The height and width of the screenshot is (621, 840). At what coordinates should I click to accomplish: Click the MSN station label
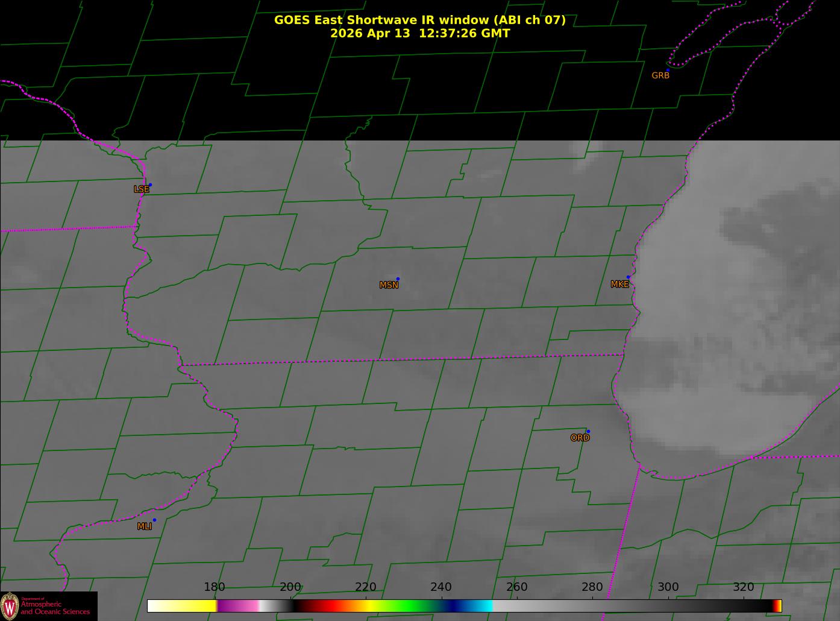pyautogui.click(x=389, y=285)
